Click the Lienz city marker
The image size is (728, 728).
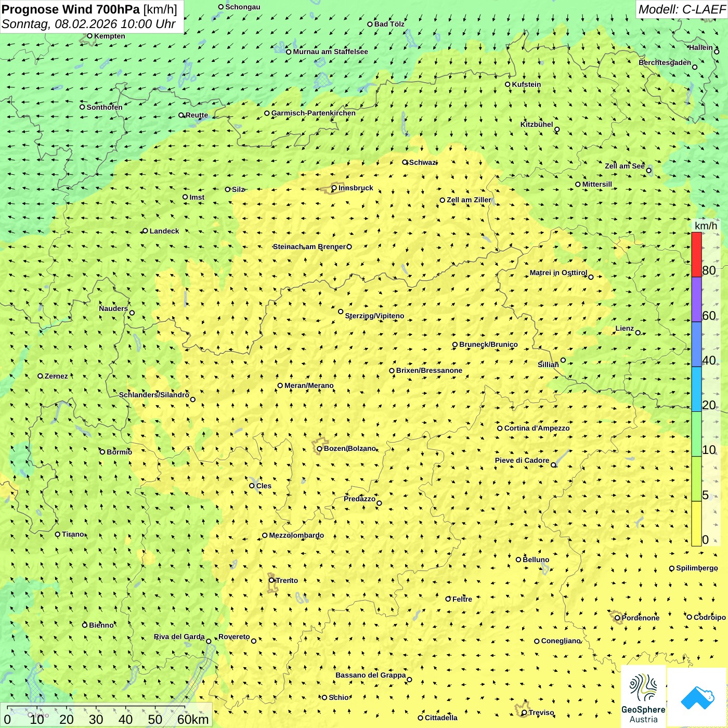(638, 333)
